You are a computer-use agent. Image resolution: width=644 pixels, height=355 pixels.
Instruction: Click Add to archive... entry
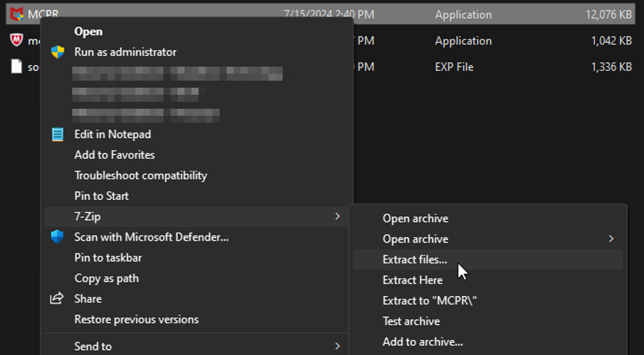pos(422,342)
